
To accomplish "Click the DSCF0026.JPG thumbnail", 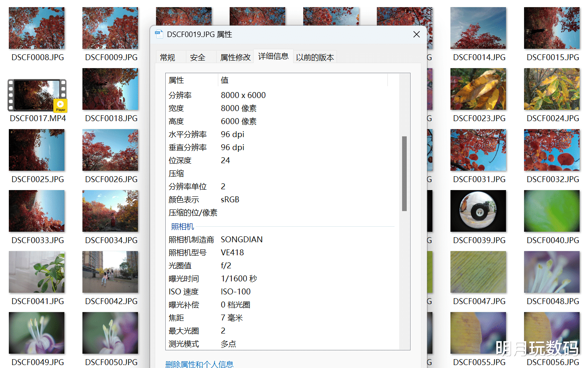I will (110, 150).
